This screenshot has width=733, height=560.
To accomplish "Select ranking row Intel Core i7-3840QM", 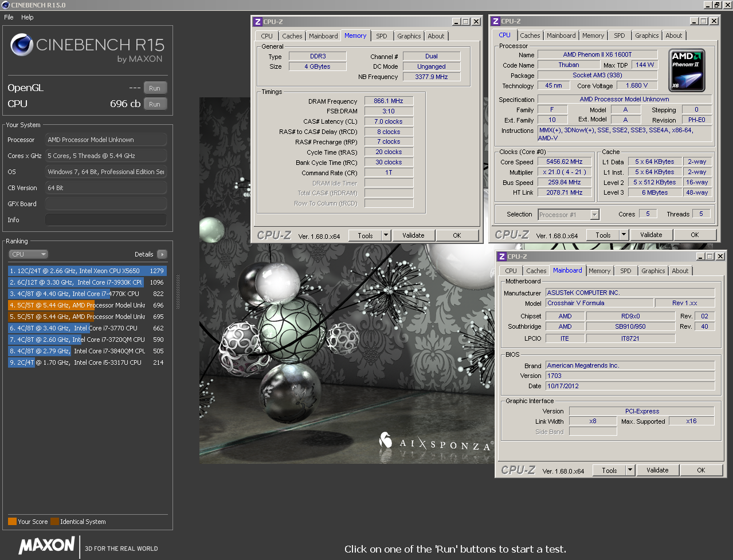I will [x=87, y=351].
